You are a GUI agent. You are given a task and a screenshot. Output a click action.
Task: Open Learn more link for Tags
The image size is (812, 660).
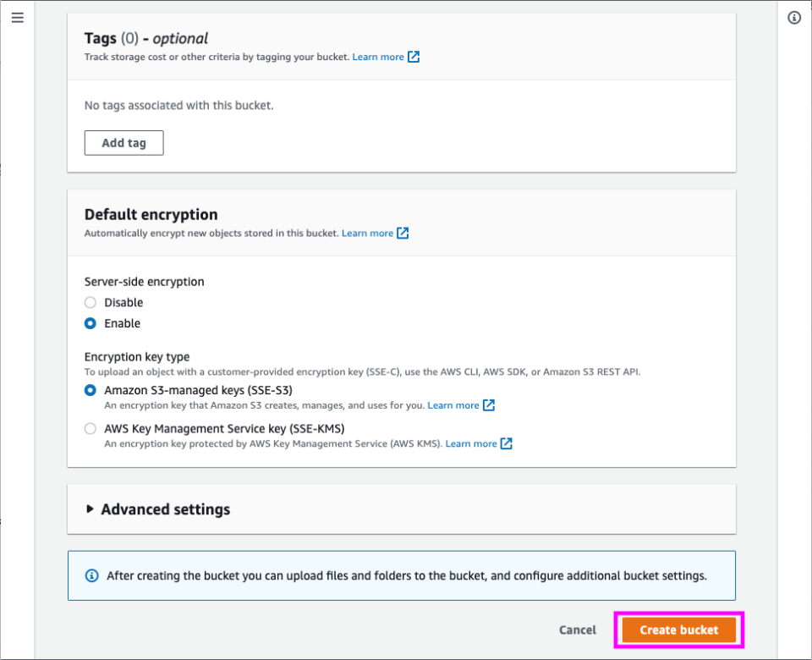point(378,57)
